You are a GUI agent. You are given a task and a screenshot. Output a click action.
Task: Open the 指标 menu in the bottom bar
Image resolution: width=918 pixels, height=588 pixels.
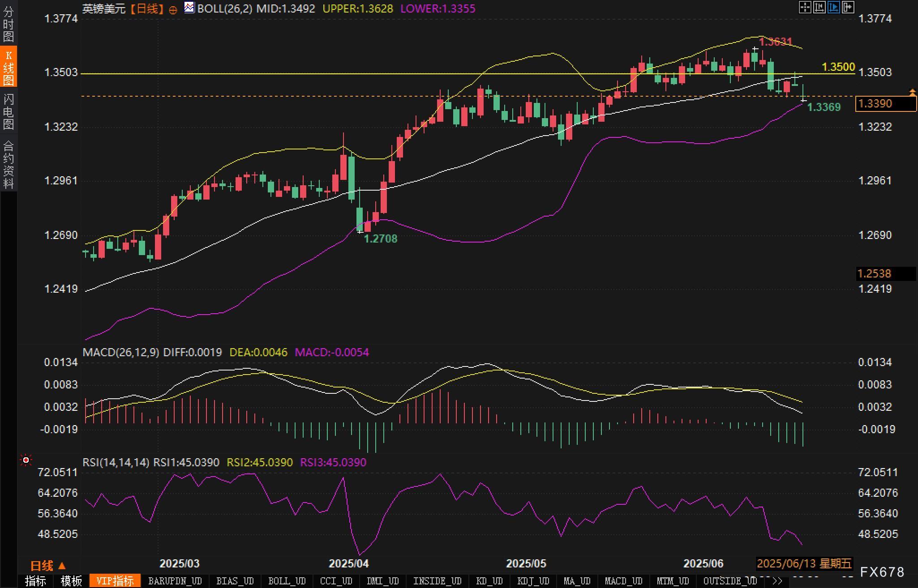pos(35,581)
